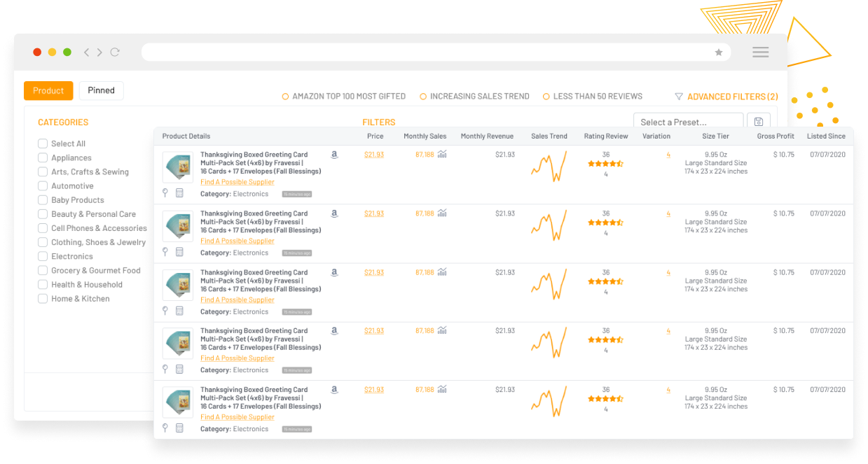Viewport: 868px width, 464px height.
Task: Bookmark the page with the star icon
Action: pos(718,52)
